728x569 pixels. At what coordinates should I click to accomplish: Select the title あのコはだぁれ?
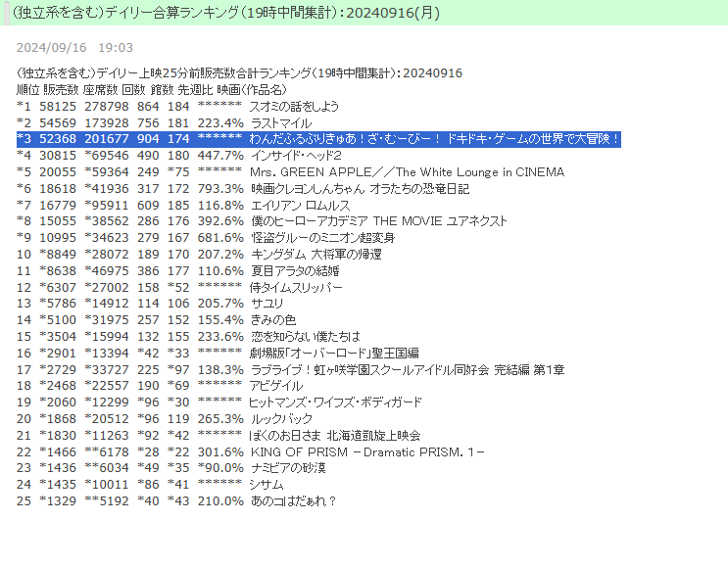(293, 501)
